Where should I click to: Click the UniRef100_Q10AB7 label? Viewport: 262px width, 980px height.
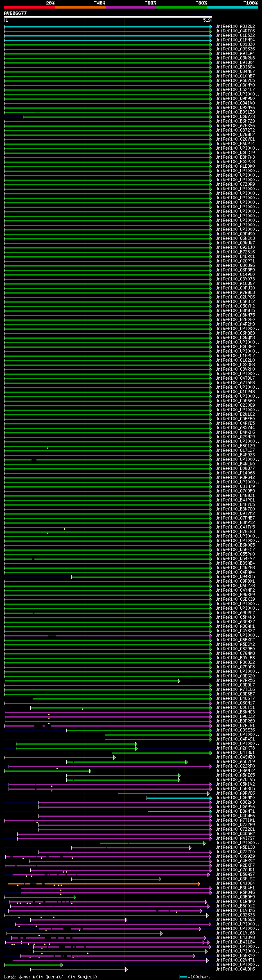pyautogui.click(x=235, y=76)
